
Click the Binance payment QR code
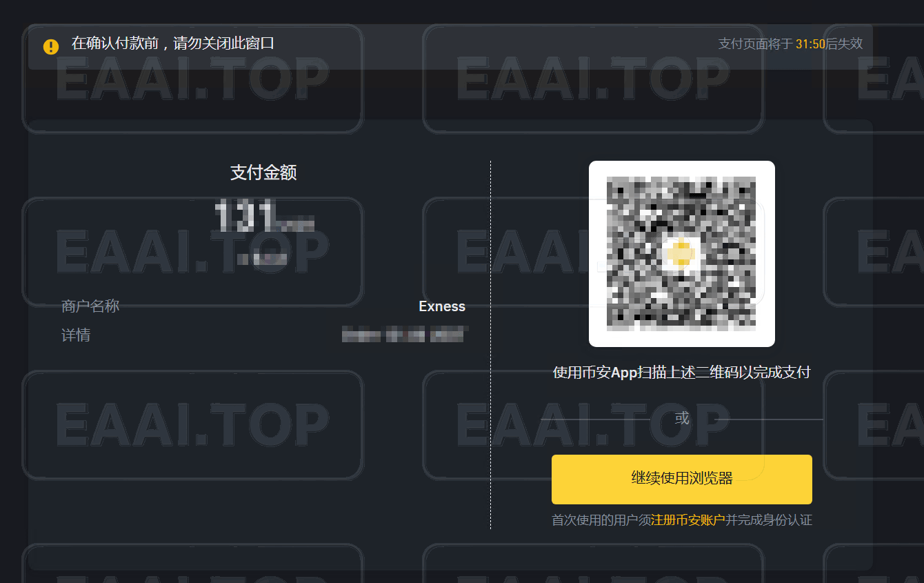point(681,253)
